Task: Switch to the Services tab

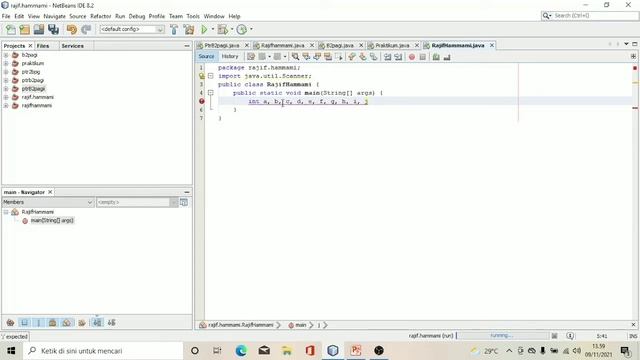Action: 72,46
